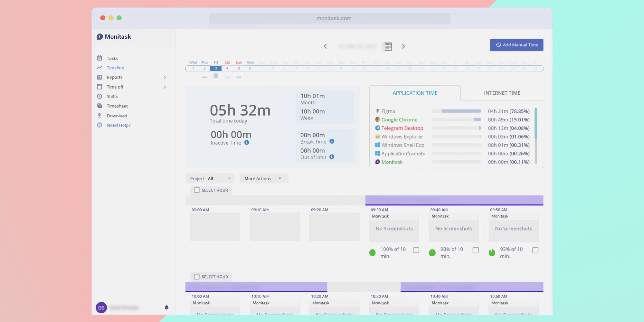Open Timesheet in the sidebar
Screen dimensions: 644x322
coord(117,106)
